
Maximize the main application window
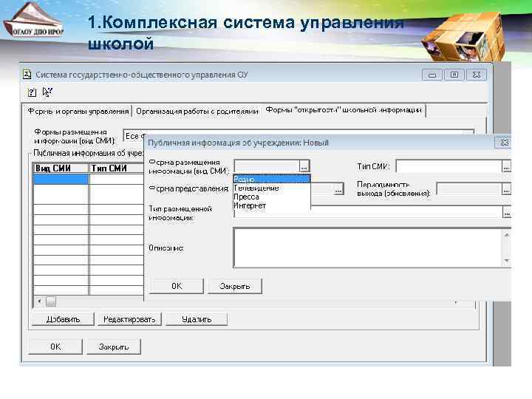click(x=454, y=75)
